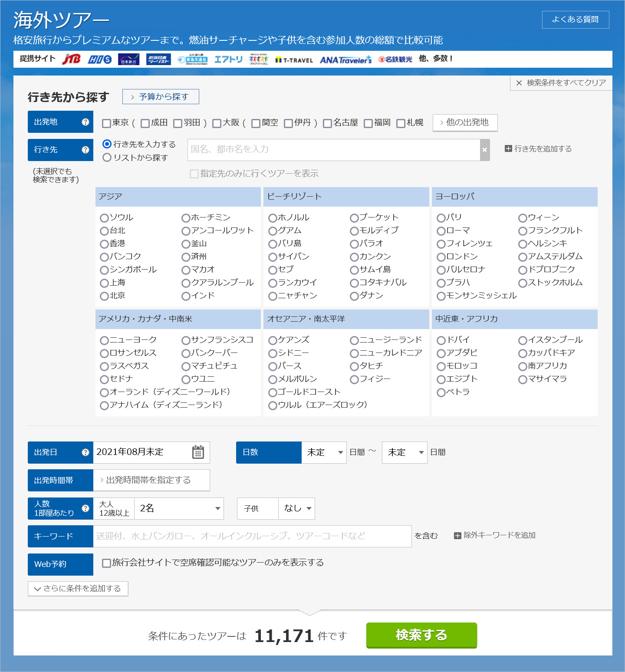
Task: Check the 大阪 departure checkbox
Action: 217,123
